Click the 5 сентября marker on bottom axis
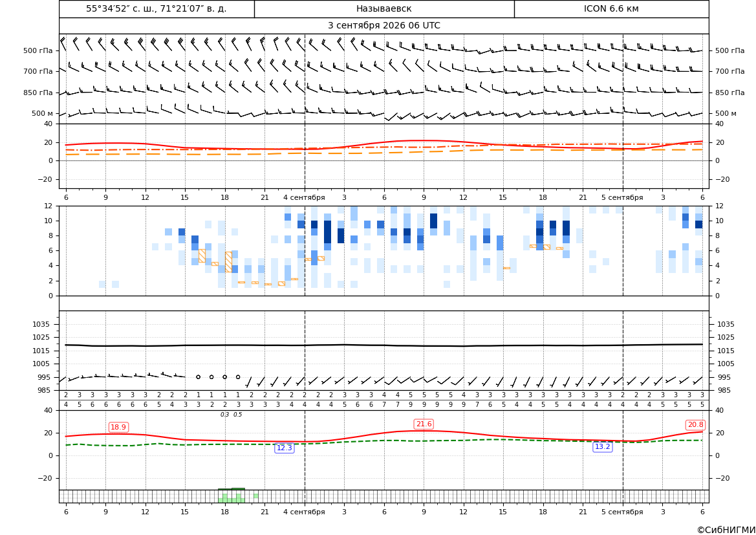Viewport: 756px width, 535px height. [x=622, y=512]
